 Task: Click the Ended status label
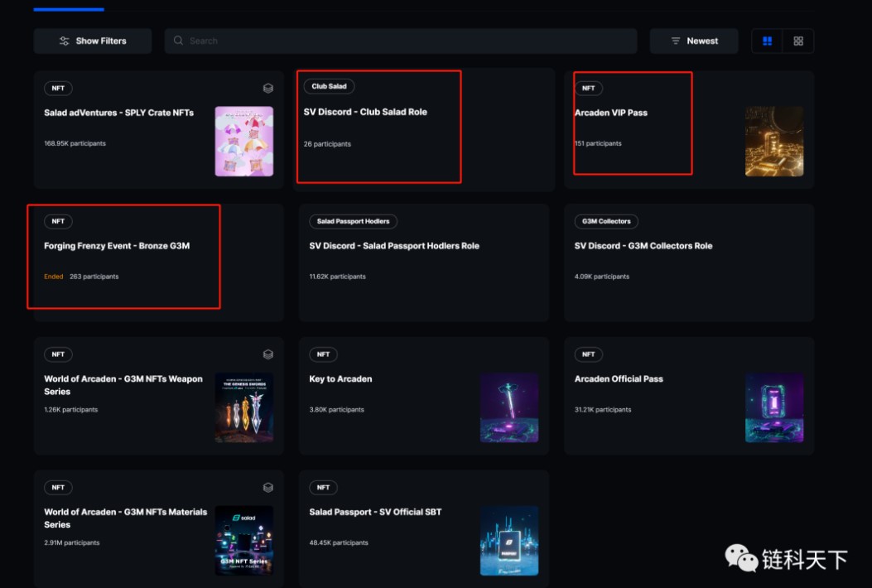tap(53, 277)
